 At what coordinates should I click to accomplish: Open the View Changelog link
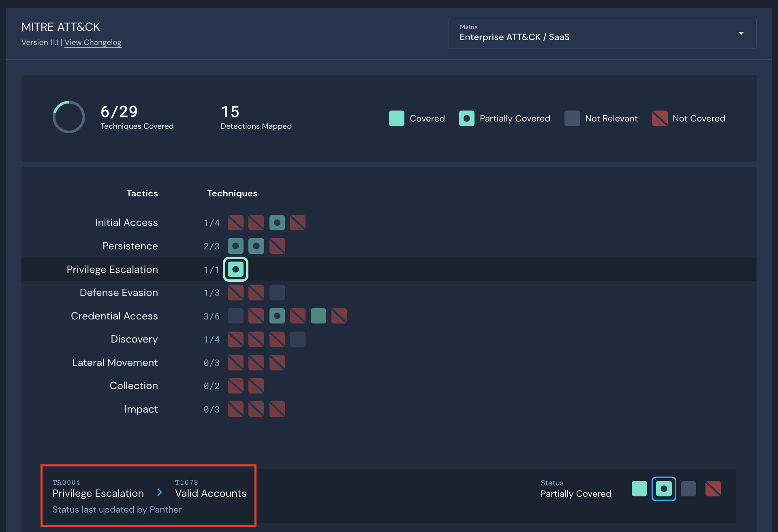(93, 43)
